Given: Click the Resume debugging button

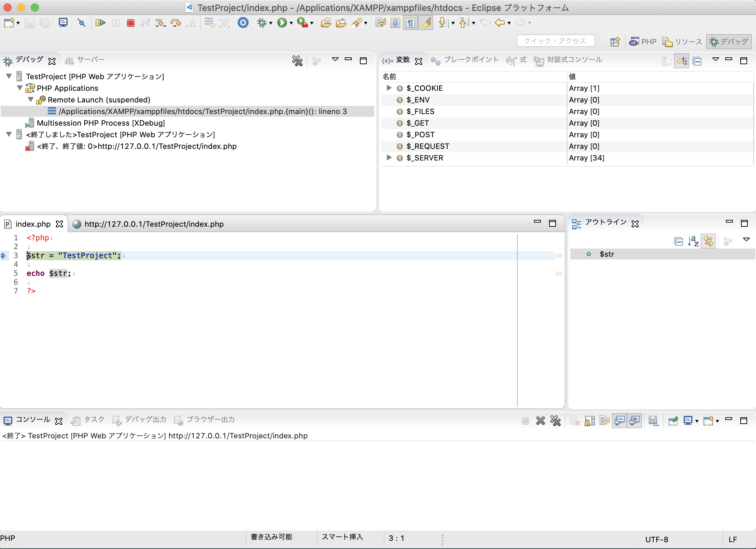Looking at the screenshot, I should point(100,23).
